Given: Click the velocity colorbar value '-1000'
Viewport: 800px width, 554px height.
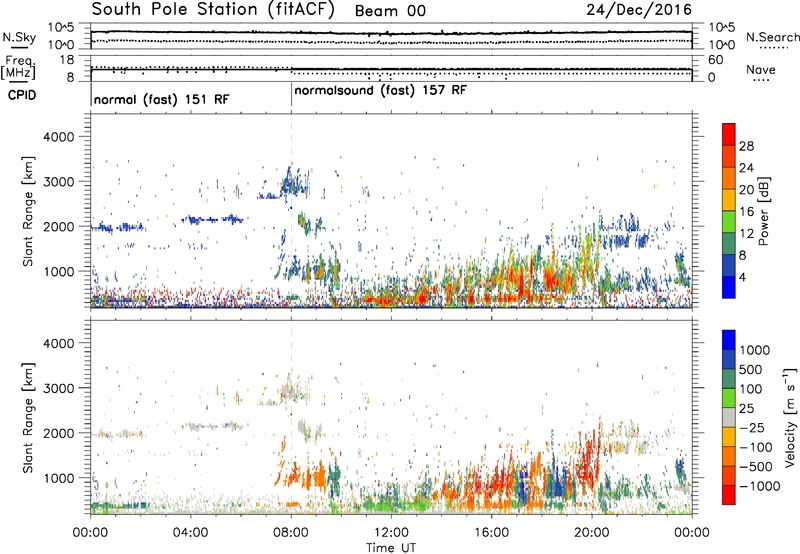Looking at the screenshot, I should (x=759, y=486).
